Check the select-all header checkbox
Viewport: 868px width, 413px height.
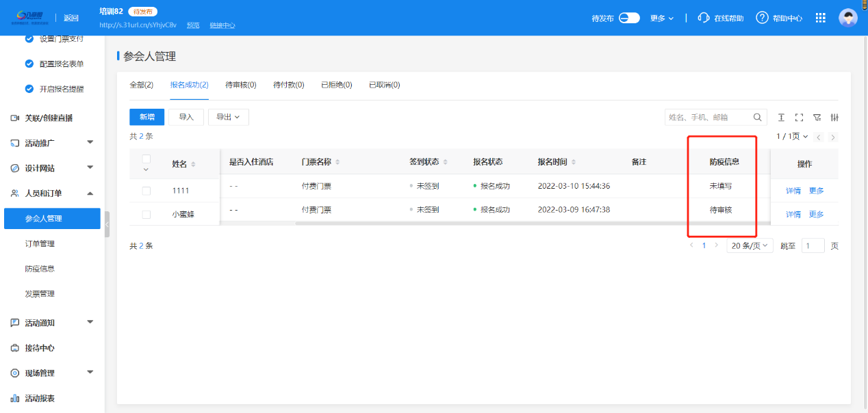pos(146,159)
